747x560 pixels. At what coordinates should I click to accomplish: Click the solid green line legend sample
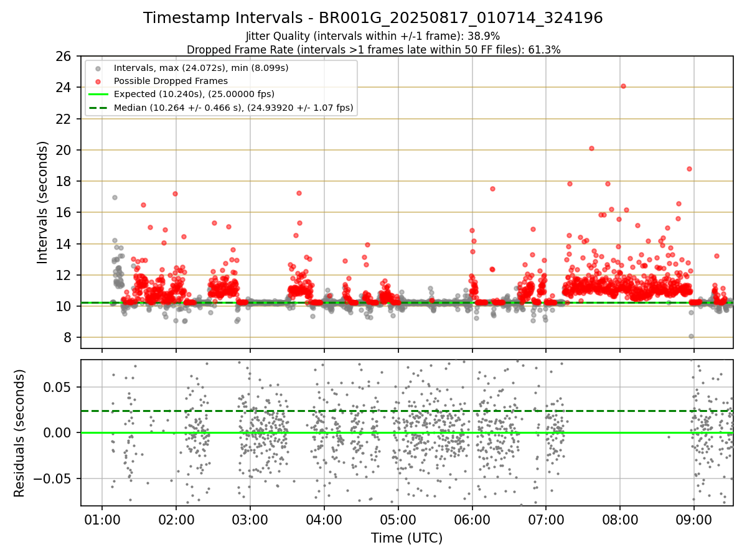98,95
